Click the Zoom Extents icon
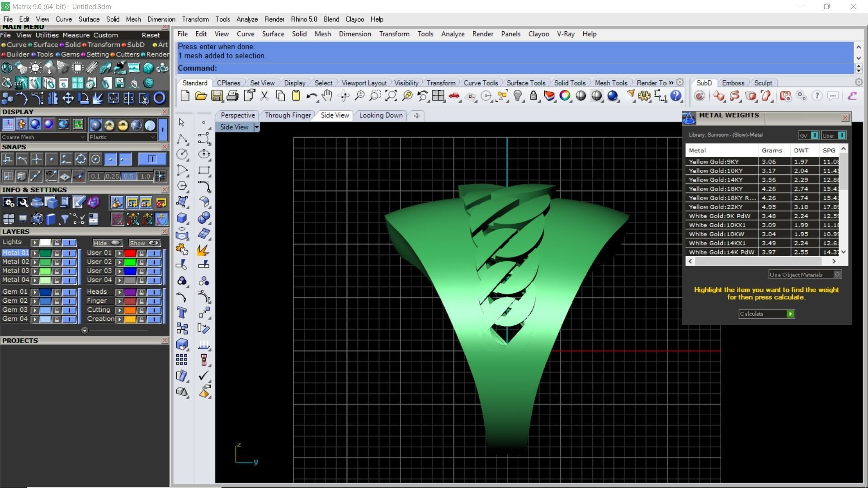 click(391, 96)
